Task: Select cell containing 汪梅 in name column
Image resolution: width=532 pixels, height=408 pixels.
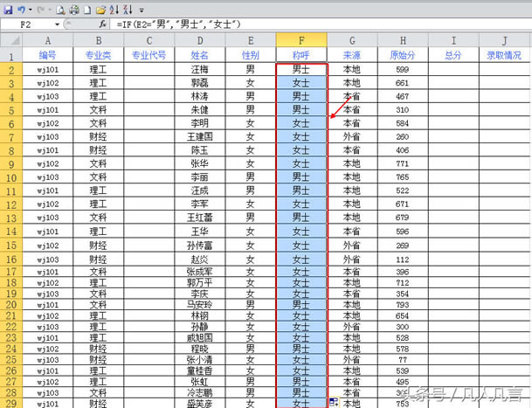Action: tap(200, 68)
